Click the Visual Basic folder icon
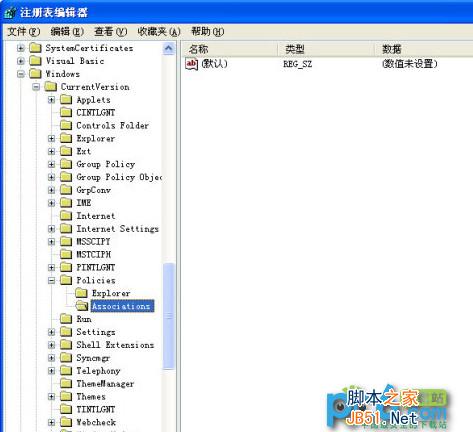Screen dimensions: 473x432 [x=35, y=61]
